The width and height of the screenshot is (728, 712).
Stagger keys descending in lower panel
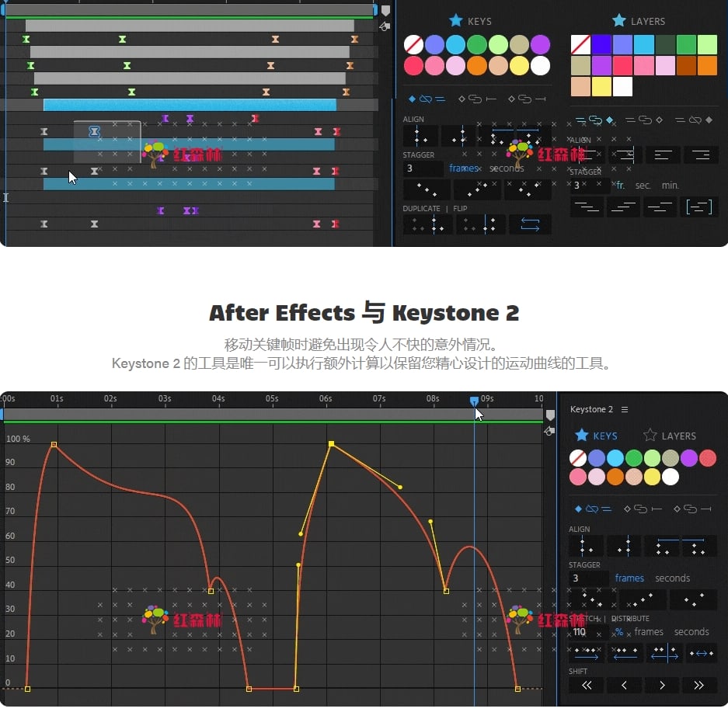click(x=591, y=599)
